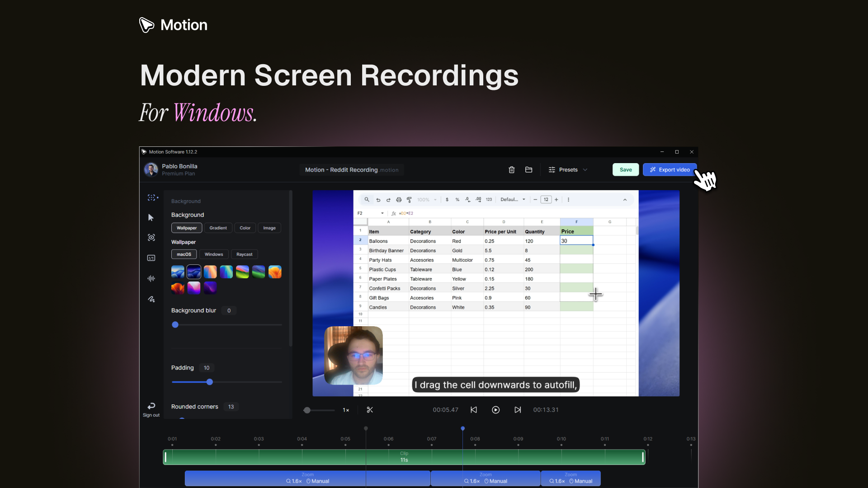Viewport: 868px width, 488px height.
Task: Save the project
Action: (625, 169)
